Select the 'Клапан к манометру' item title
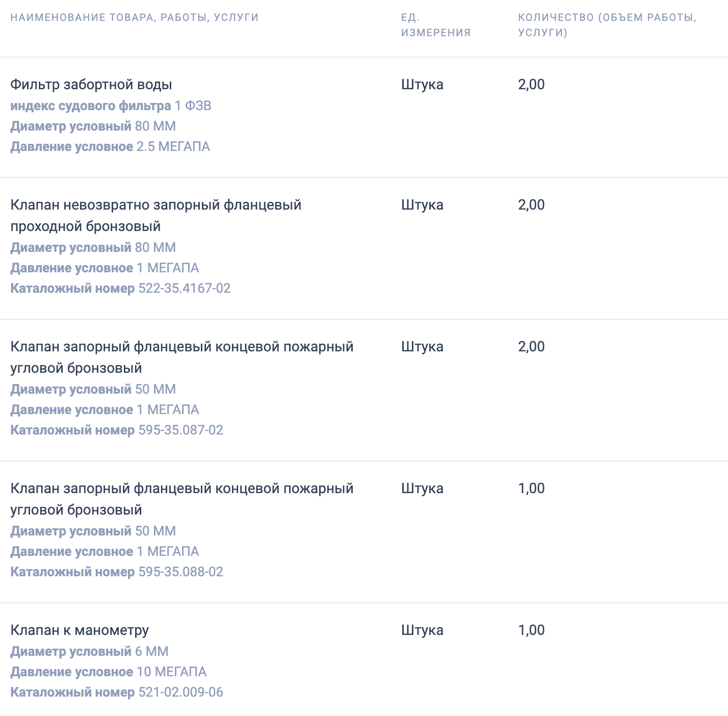Image resolution: width=728 pixels, height=716 pixels. [80, 630]
